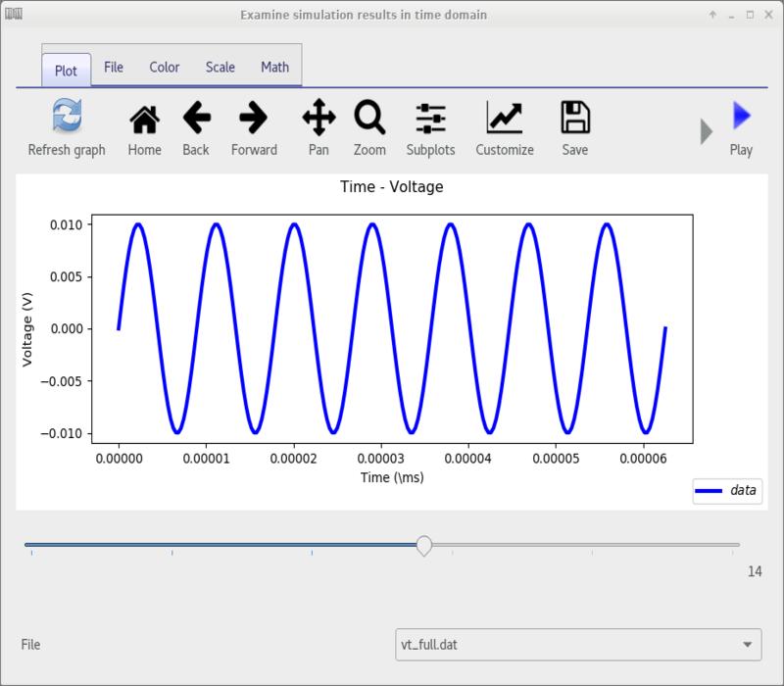784x686 pixels.
Task: Click the 0.00006 x-axis tick label
Action: [x=643, y=459]
